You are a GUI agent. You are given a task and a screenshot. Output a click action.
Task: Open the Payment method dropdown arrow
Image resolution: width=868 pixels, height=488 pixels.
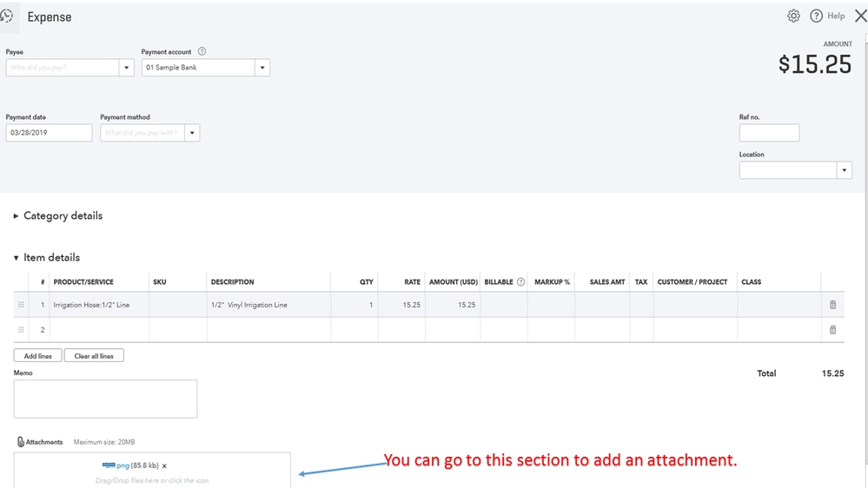tap(192, 133)
